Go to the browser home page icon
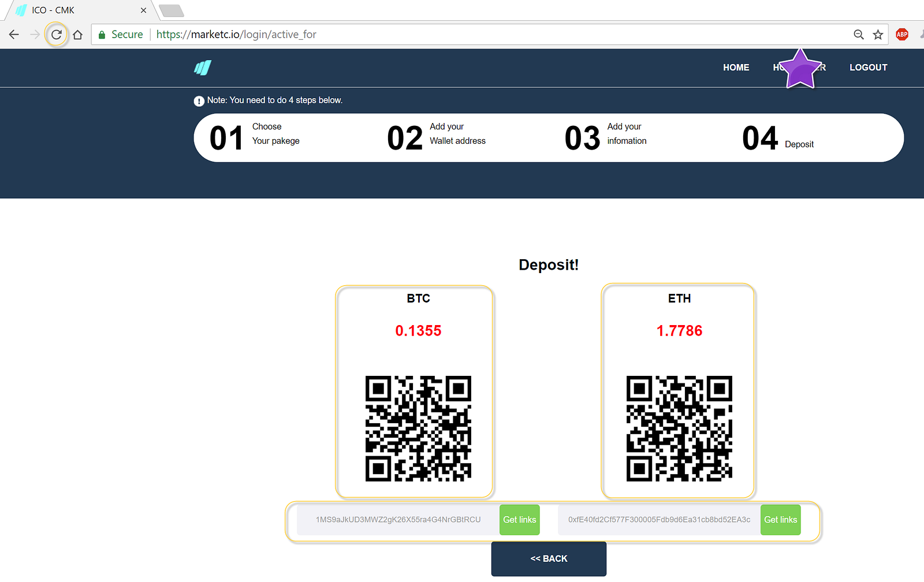 77,35
